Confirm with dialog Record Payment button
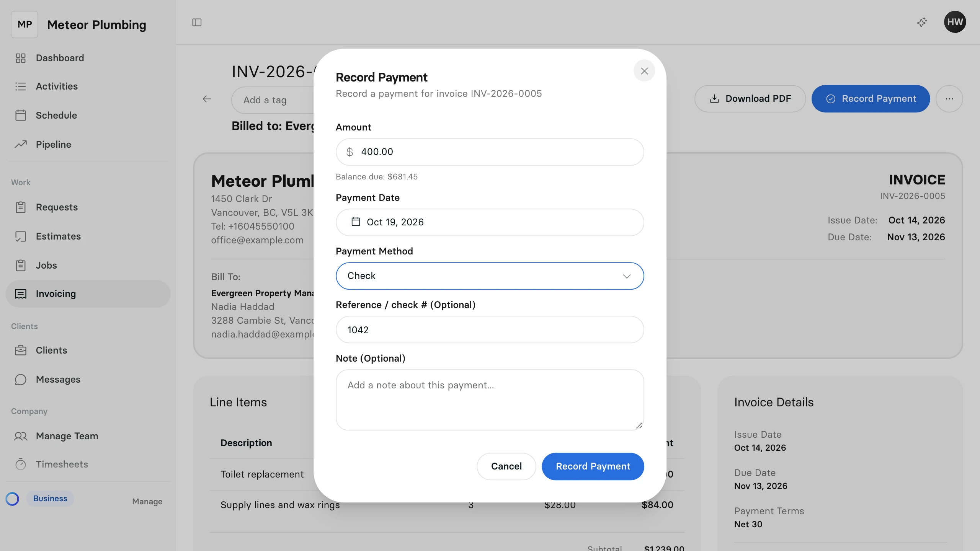 (x=593, y=466)
